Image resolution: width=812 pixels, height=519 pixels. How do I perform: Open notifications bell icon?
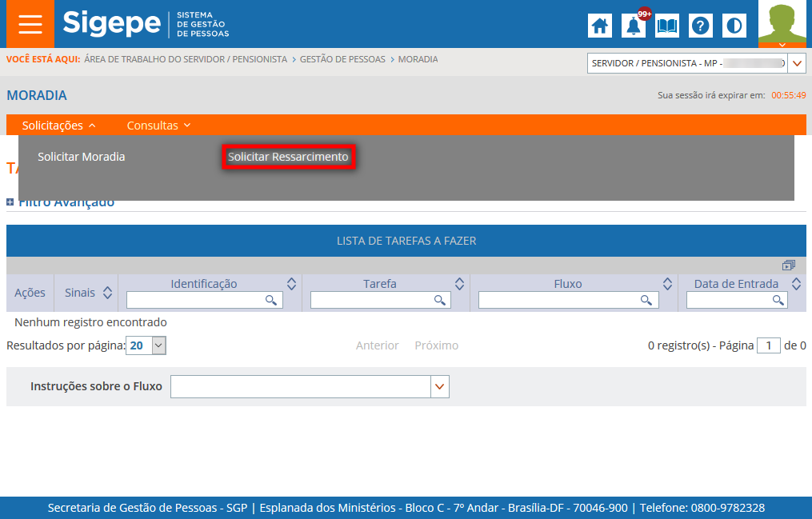pyautogui.click(x=634, y=26)
